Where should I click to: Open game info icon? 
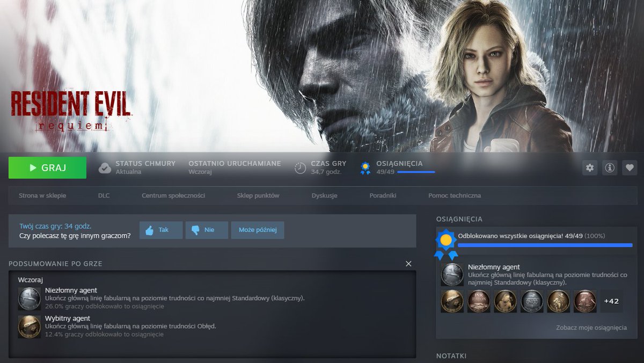[610, 168]
